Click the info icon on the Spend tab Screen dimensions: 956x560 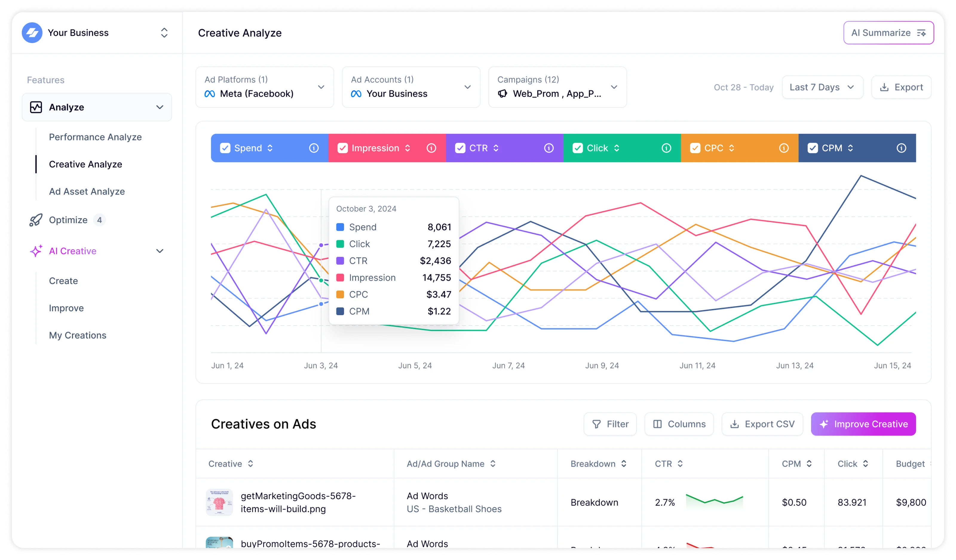pyautogui.click(x=314, y=148)
